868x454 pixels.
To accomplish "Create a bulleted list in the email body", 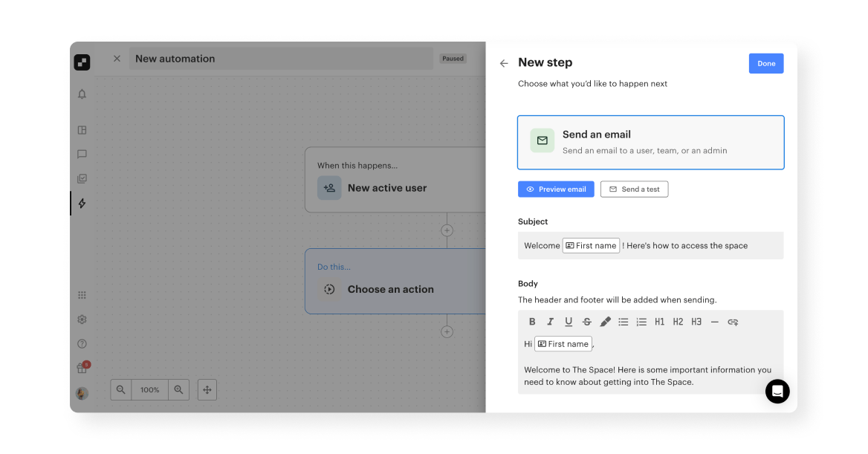I will [624, 322].
